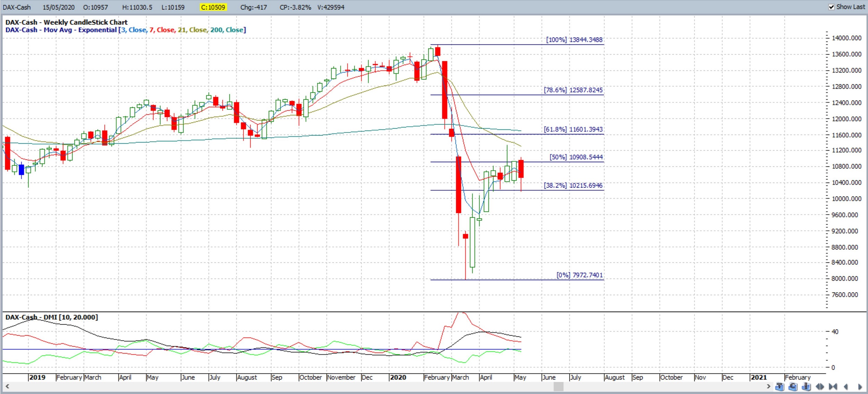This screenshot has width=868, height=394.
Task: Select the [38.2%] 10215.6946 Fibonacci label
Action: pyautogui.click(x=573, y=185)
